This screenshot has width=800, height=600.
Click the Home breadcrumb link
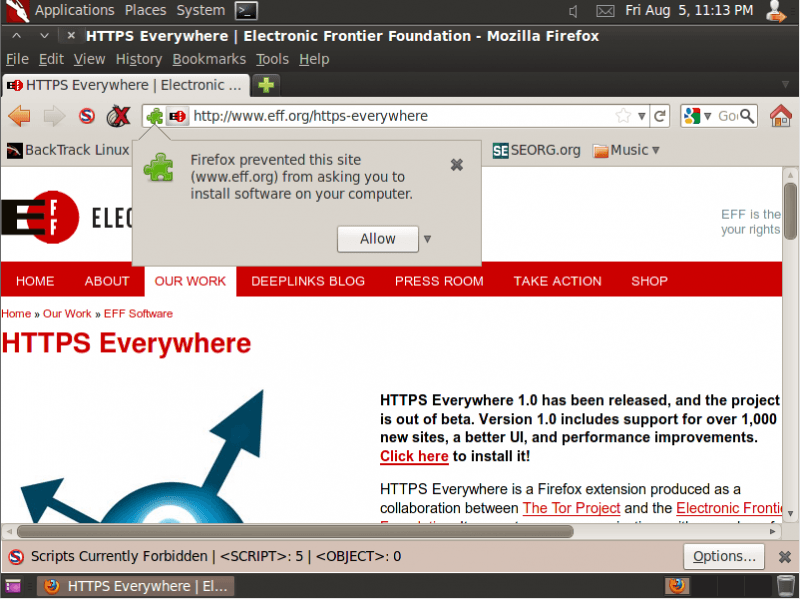[x=16, y=314]
